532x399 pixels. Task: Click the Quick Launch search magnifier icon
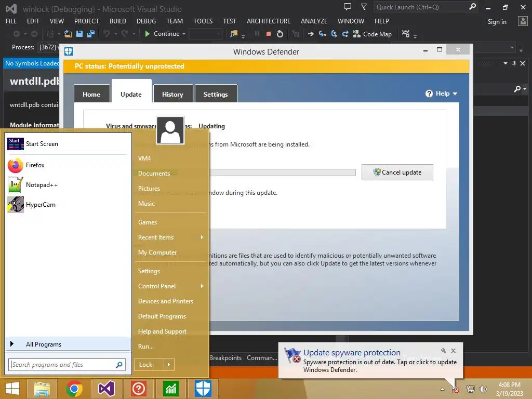tap(472, 6)
